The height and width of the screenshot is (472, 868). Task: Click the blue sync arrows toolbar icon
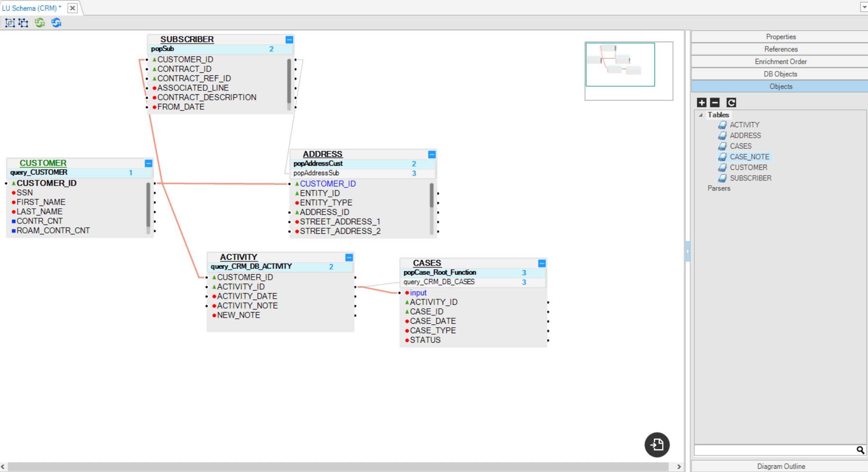(56, 23)
